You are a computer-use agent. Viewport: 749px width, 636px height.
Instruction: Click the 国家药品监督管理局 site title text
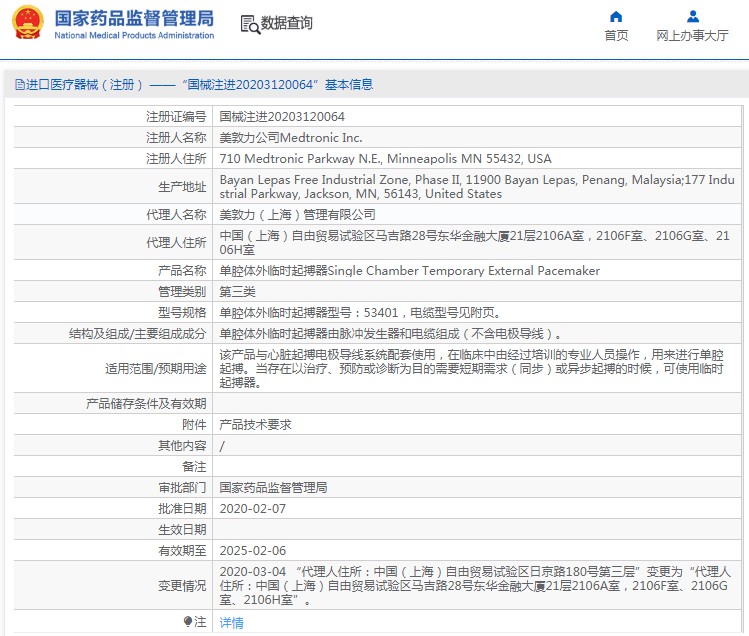(134, 18)
